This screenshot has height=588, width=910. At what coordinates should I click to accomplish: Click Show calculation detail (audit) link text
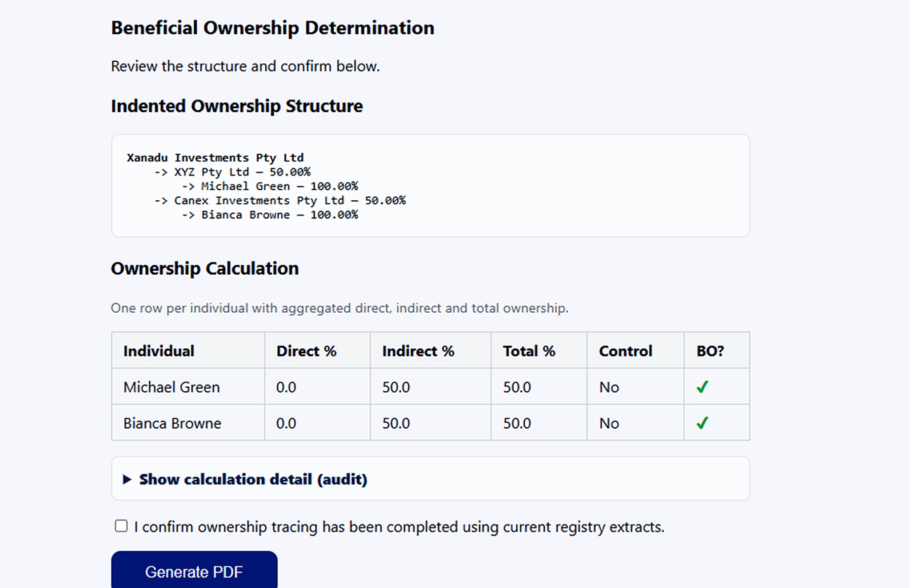[253, 479]
